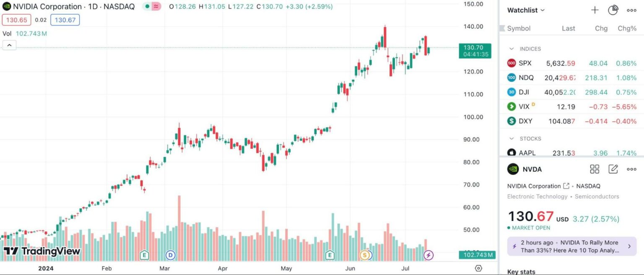Click the E earnings badge on the chart

pyautogui.click(x=144, y=255)
